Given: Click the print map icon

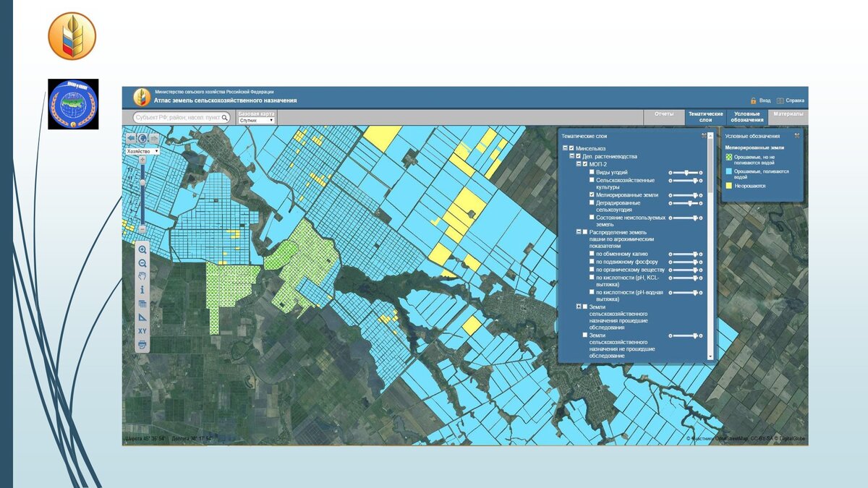Looking at the screenshot, I should 142,344.
